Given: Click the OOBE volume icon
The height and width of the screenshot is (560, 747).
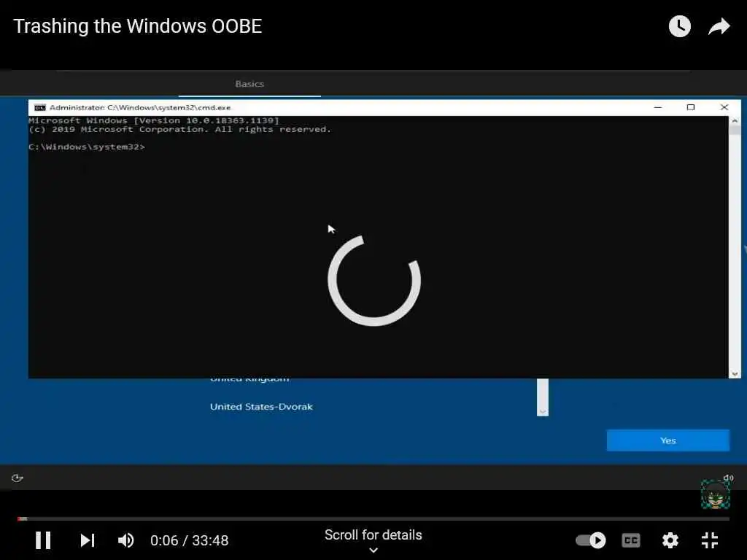Looking at the screenshot, I should point(729,477).
